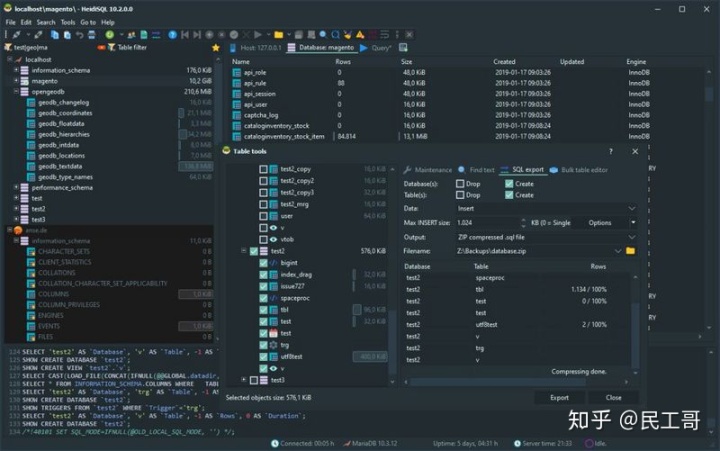Click the gold star favorites icon
The width and height of the screenshot is (720, 451).
click(x=216, y=48)
